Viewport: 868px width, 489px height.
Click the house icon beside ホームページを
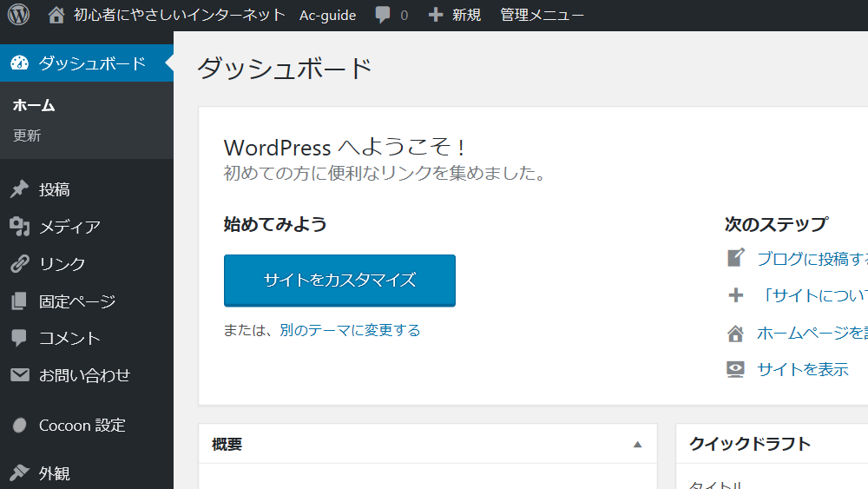[x=736, y=333]
